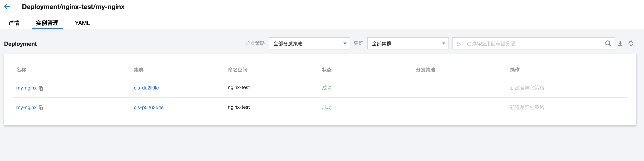The width and height of the screenshot is (644, 161).
Task: Refresh the Deployment instance list
Action: click(631, 43)
